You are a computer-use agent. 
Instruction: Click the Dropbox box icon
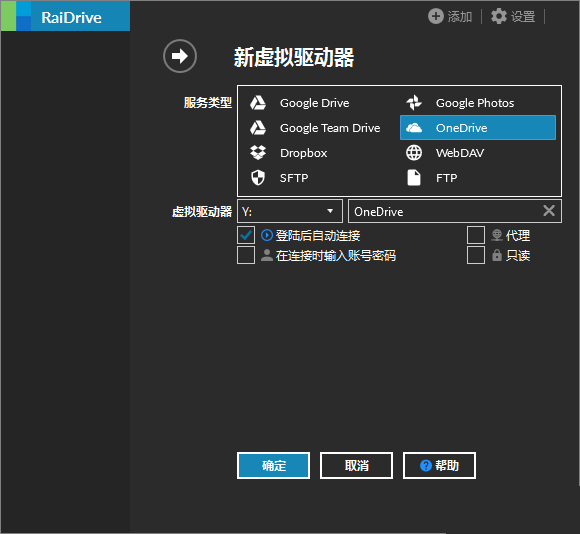(x=258, y=153)
